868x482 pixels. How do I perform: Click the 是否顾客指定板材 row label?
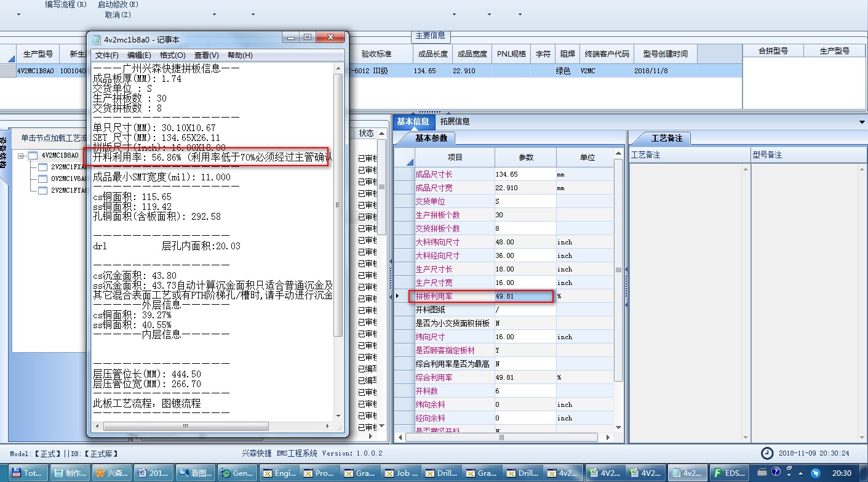(454, 350)
